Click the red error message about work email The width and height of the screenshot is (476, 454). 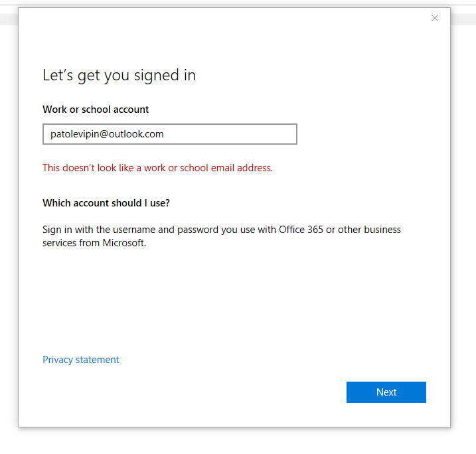tap(157, 168)
